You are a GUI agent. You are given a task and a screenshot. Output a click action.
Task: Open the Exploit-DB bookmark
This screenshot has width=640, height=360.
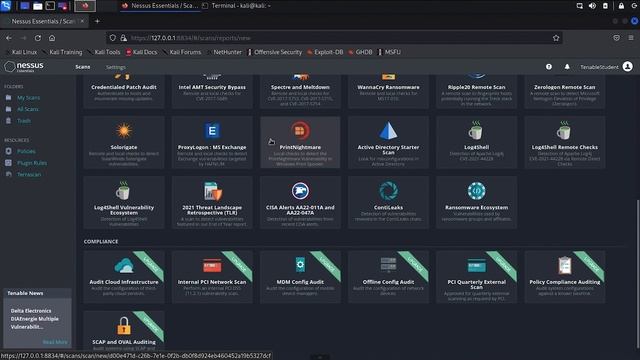pos(325,52)
